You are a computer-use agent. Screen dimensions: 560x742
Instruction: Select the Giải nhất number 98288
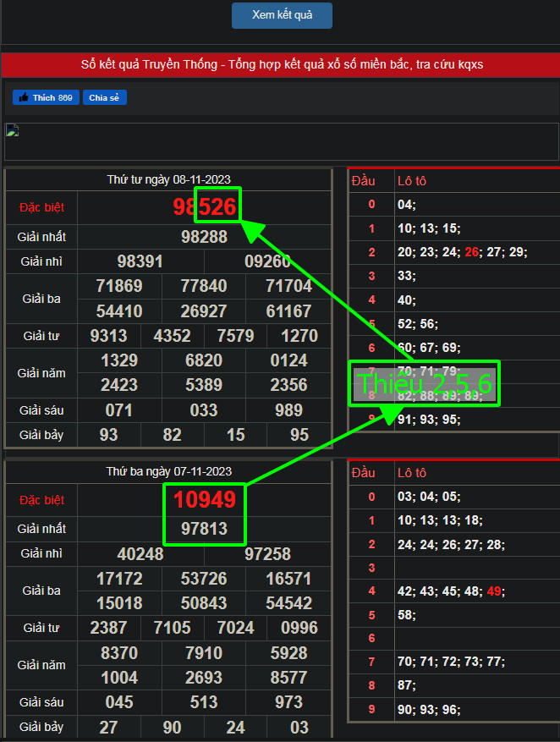coord(205,237)
